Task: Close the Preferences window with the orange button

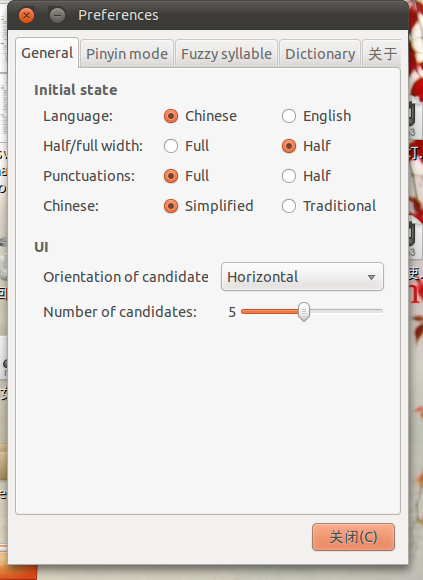Action: (x=26, y=16)
